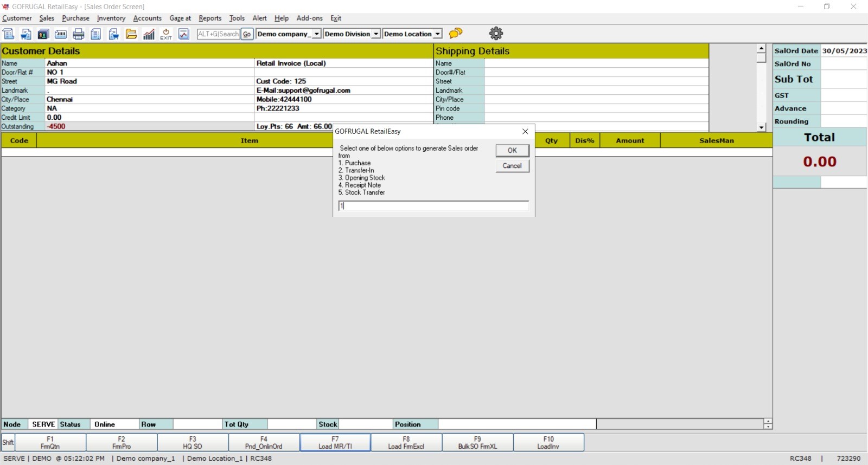This screenshot has height=465, width=868.
Task: Click Cancel in the sales order dialog
Action: 512,166
